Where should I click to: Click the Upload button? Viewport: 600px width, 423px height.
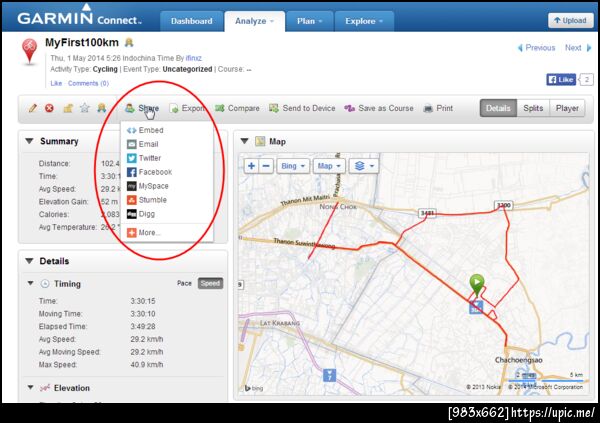[x=570, y=20]
